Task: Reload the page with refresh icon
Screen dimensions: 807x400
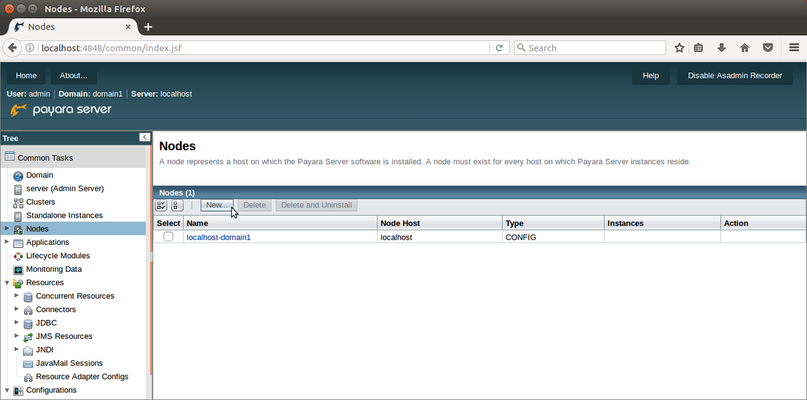Action: coord(499,48)
